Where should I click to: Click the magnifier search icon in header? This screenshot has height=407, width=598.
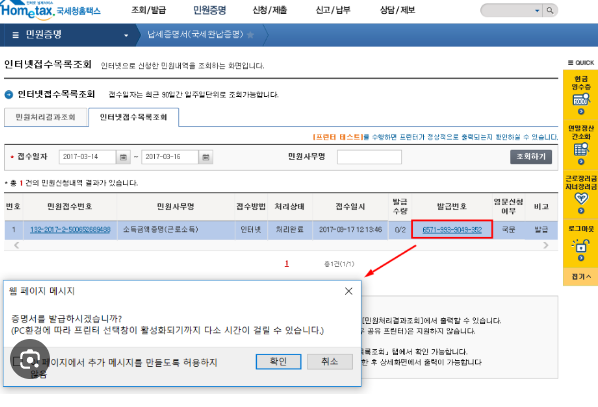(x=550, y=10)
